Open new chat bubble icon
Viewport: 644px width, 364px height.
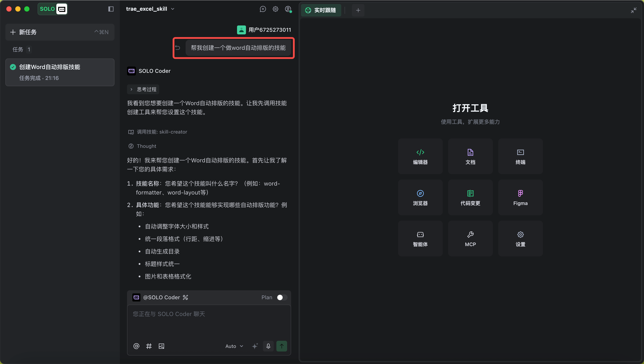click(x=263, y=9)
